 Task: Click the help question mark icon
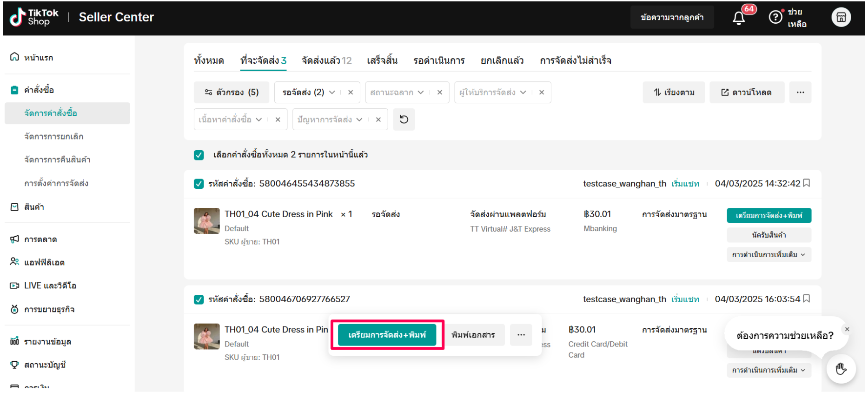(x=775, y=18)
